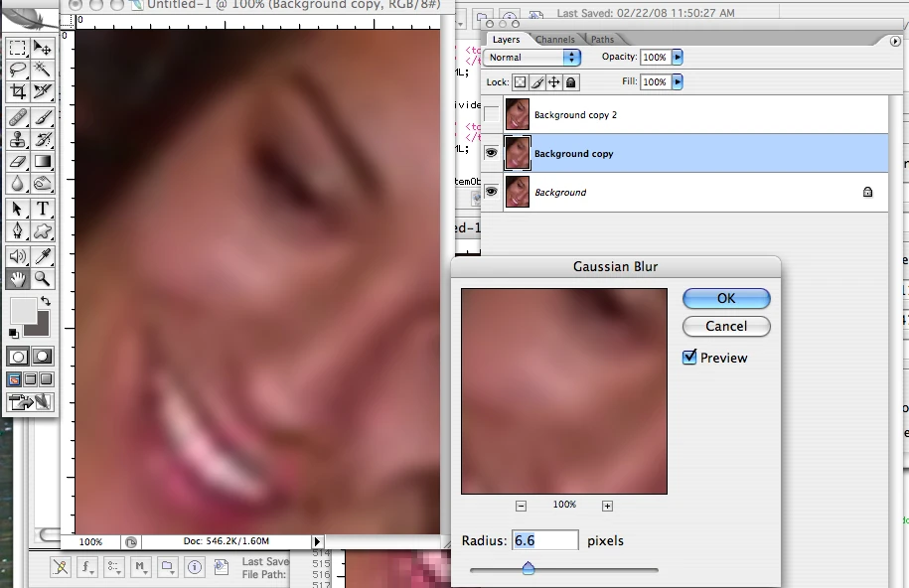Switch to Standard Screen Mode
Viewport: 909px width, 588px height.
click(15, 379)
